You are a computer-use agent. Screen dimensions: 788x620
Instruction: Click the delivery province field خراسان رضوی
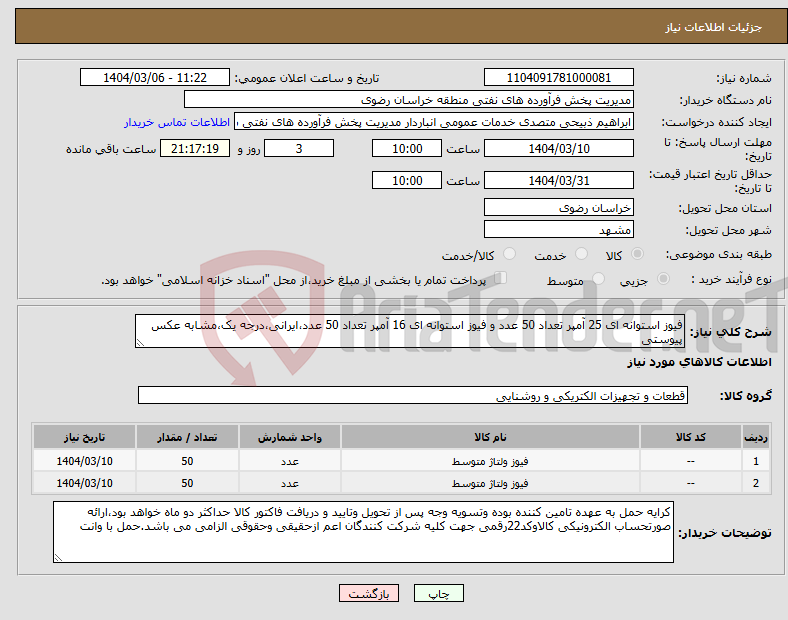coord(559,208)
